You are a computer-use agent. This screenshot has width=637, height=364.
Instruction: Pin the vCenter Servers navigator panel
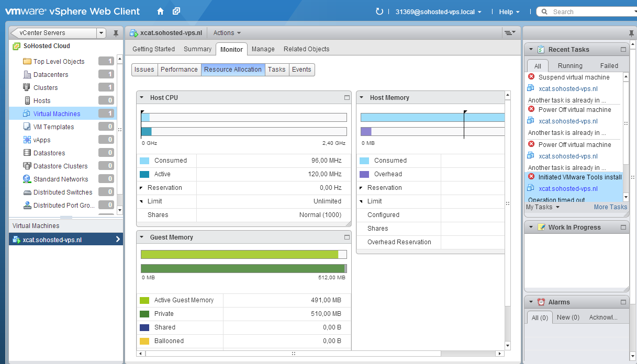point(116,33)
